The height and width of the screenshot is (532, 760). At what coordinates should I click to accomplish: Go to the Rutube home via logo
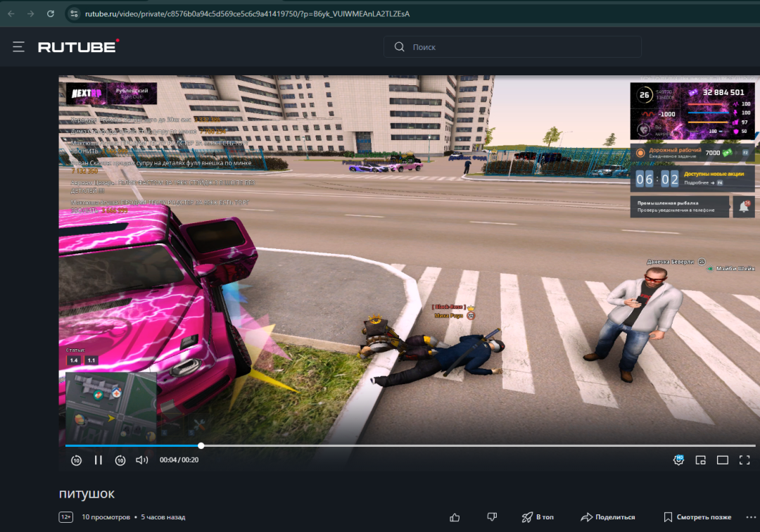[79, 46]
